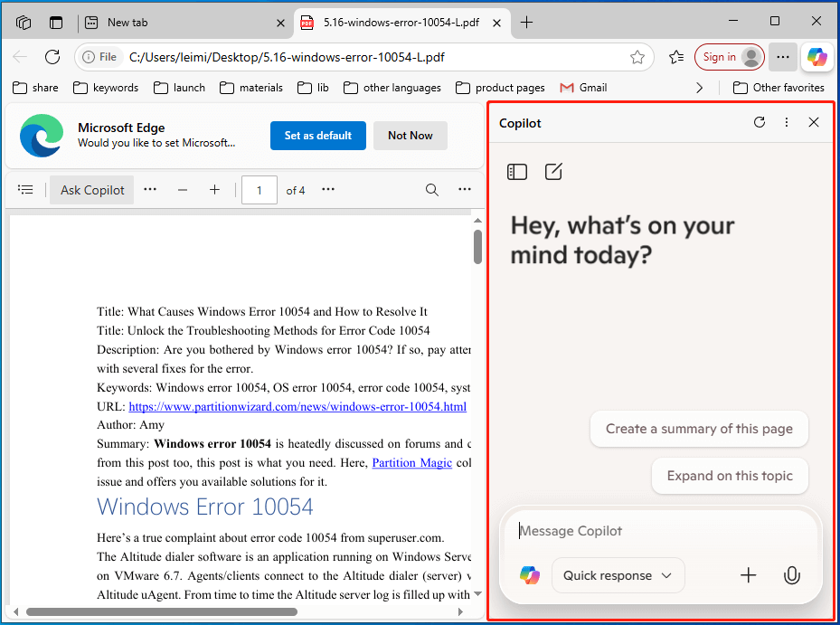Image resolution: width=840 pixels, height=625 pixels.
Task: Open the Edge workspaces icon
Action: (24, 23)
